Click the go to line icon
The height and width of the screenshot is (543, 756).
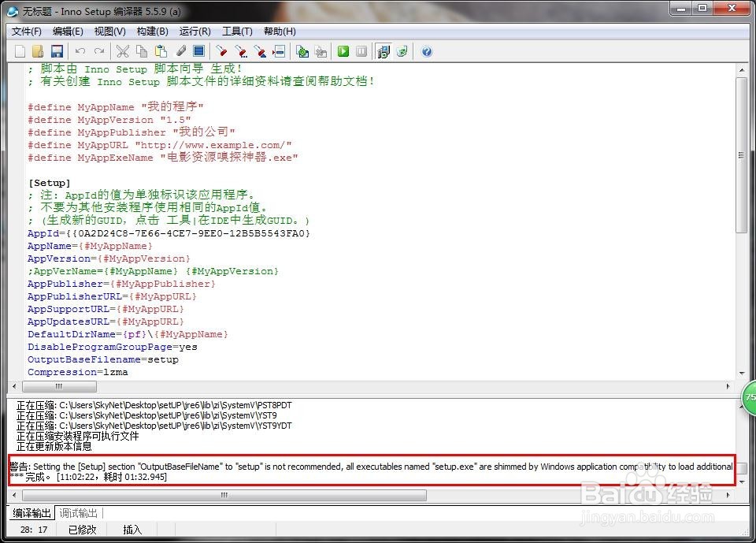(x=279, y=51)
